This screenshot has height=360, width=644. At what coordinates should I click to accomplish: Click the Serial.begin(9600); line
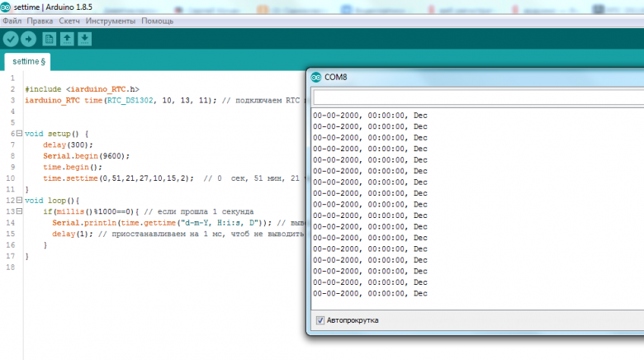coord(86,156)
